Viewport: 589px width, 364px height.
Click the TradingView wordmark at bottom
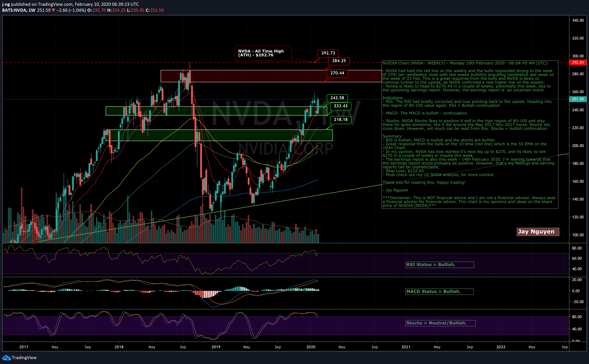tap(24, 358)
